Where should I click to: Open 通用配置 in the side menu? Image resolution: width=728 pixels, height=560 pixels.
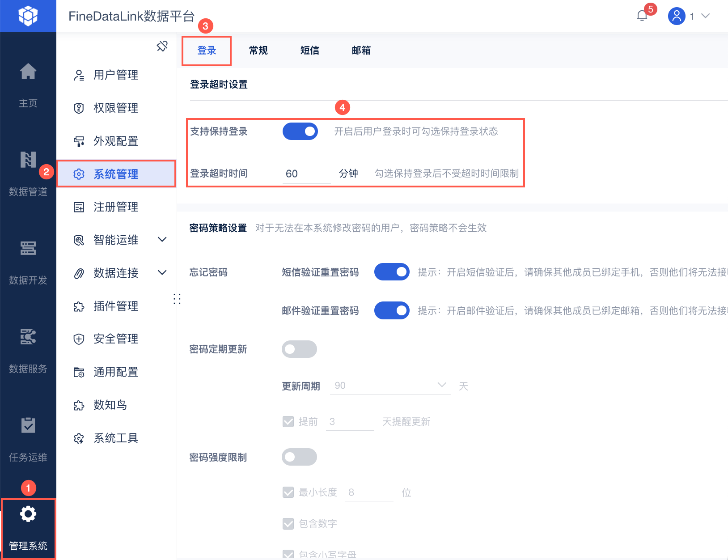pos(116,372)
